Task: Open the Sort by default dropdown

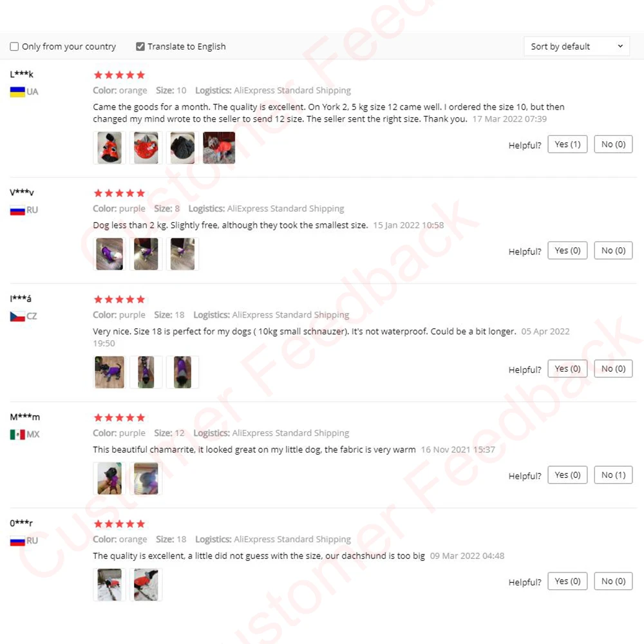Action: pos(576,46)
